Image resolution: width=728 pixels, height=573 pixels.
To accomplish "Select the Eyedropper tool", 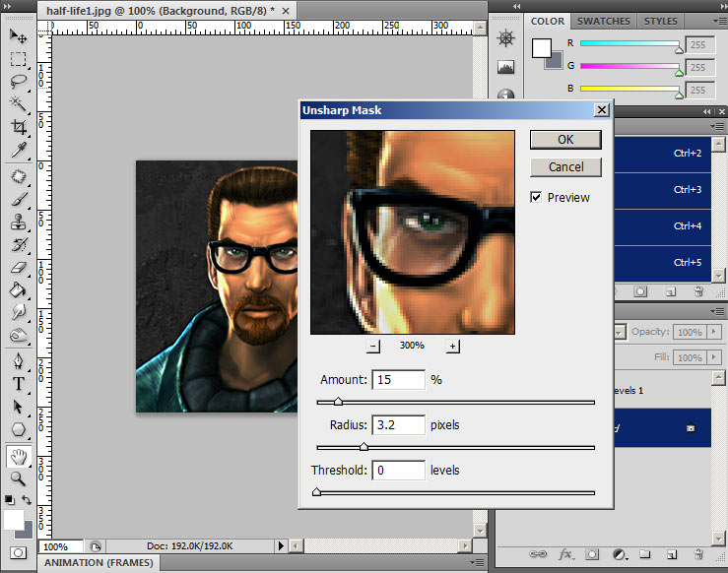I will pos(18,150).
